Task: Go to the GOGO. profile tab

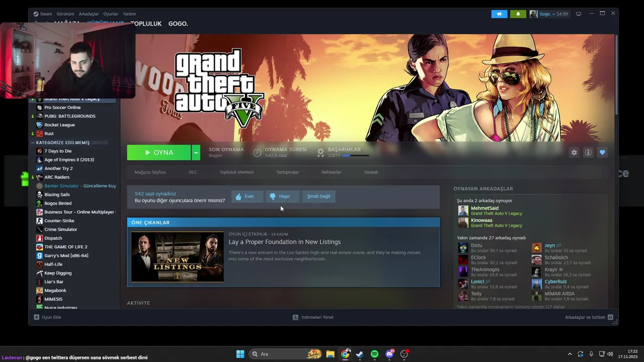Action: pos(178,24)
